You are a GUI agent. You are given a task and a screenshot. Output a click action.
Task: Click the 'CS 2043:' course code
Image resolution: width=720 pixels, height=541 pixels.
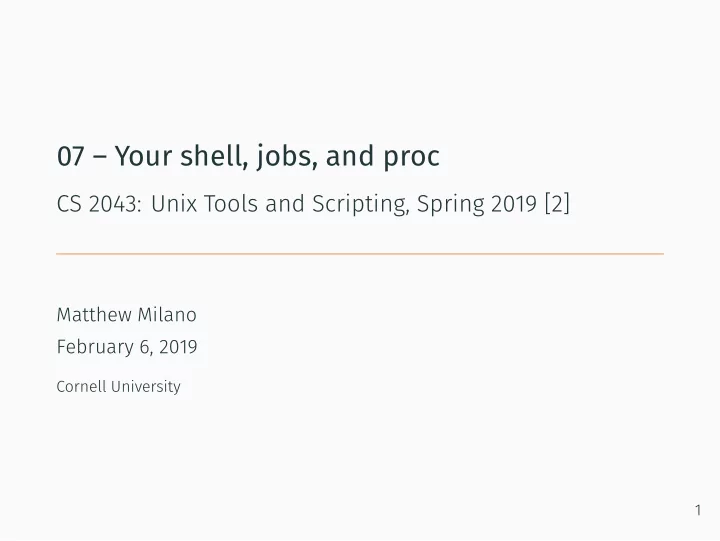point(99,204)
